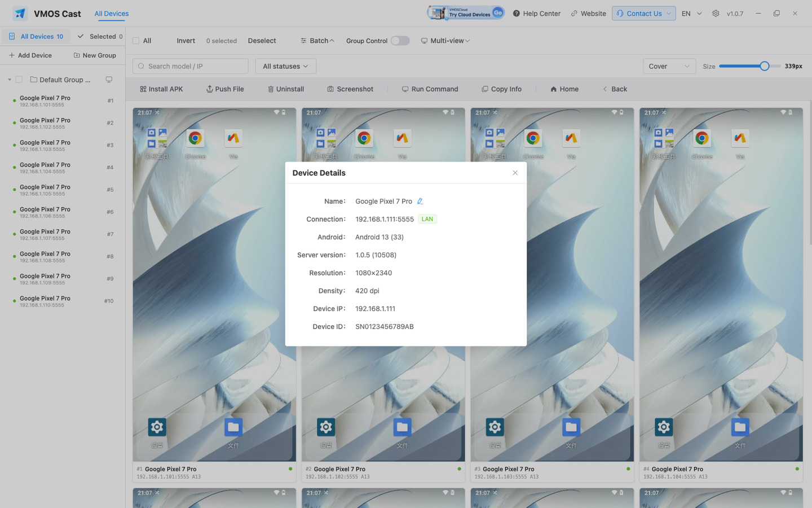Open the Batch dropdown menu

click(317, 41)
